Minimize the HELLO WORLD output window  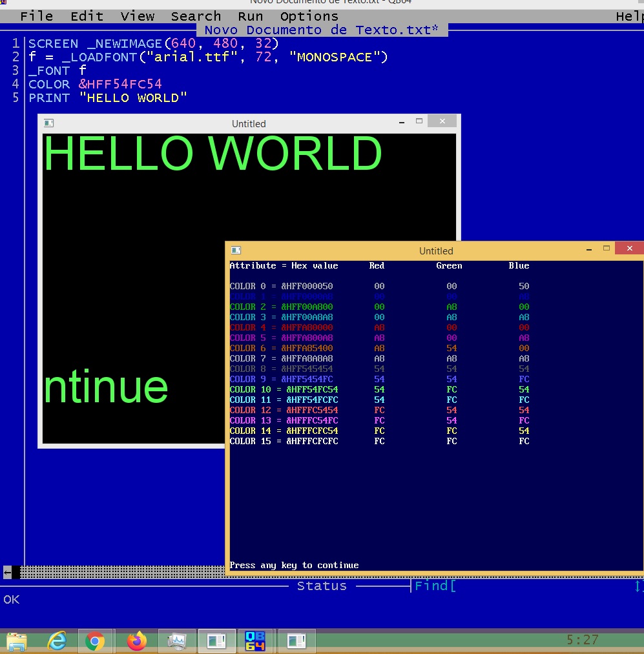[402, 121]
